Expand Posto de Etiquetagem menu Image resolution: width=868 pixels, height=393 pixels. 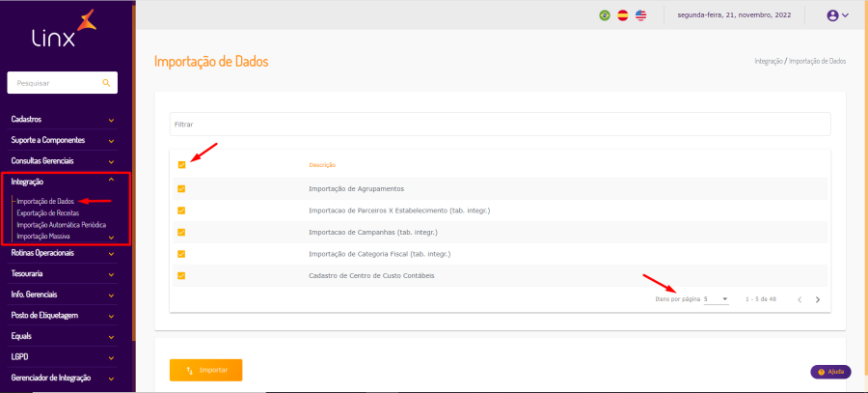63,316
